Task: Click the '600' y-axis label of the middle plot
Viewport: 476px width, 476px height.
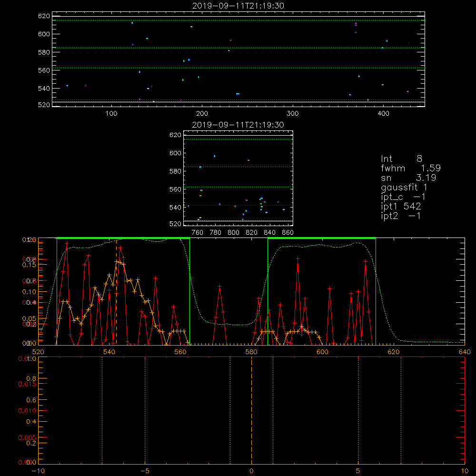Action: point(175,153)
